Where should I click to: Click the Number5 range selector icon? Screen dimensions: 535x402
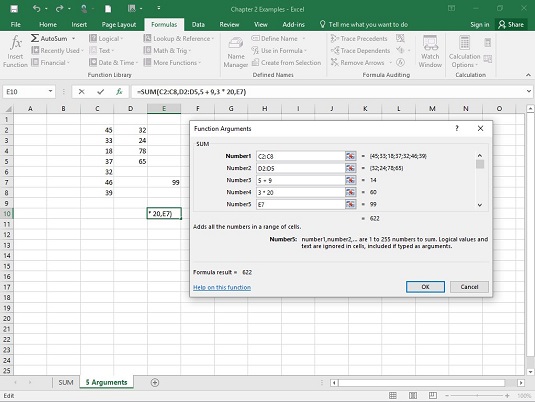[x=350, y=204]
